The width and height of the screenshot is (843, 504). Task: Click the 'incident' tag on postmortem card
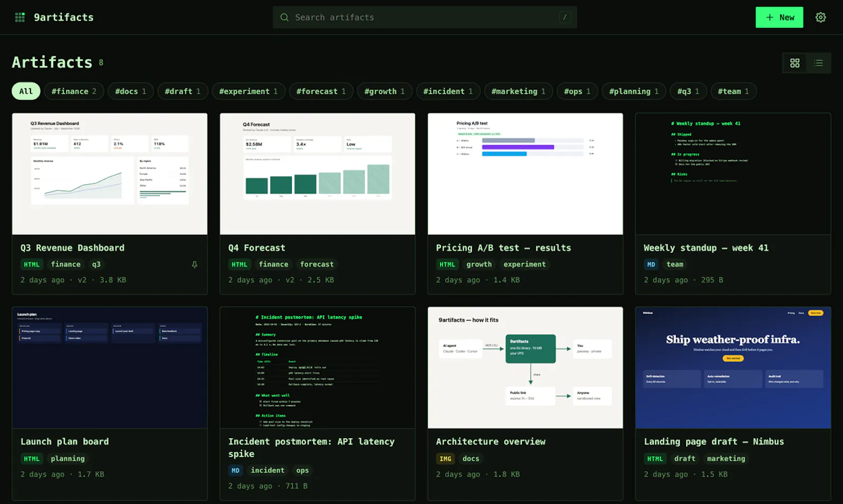pyautogui.click(x=268, y=470)
